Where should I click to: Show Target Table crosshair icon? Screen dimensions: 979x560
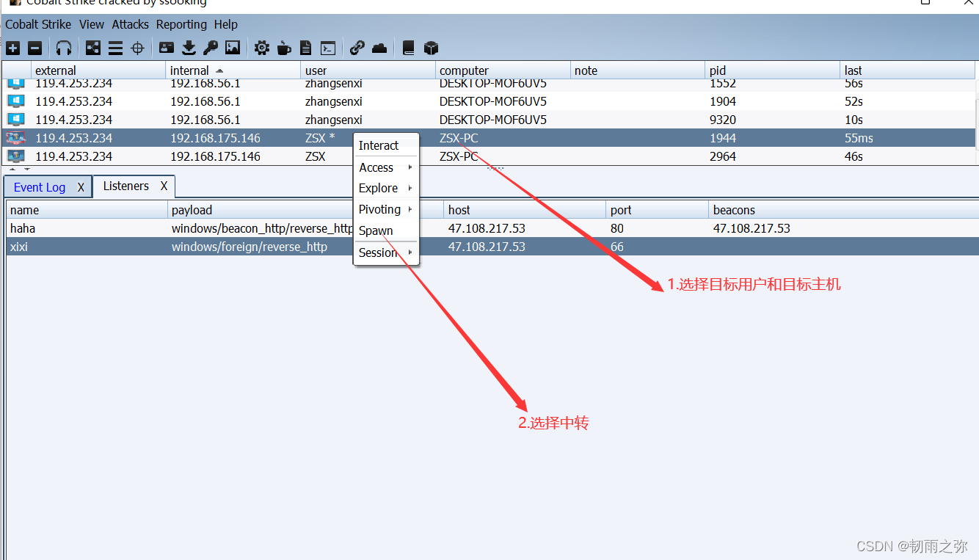click(x=137, y=48)
